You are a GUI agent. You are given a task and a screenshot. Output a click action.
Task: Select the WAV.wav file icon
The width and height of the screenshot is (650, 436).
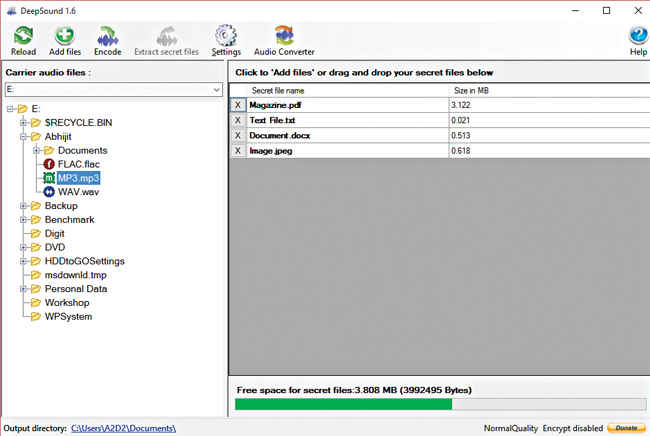pyautogui.click(x=49, y=192)
